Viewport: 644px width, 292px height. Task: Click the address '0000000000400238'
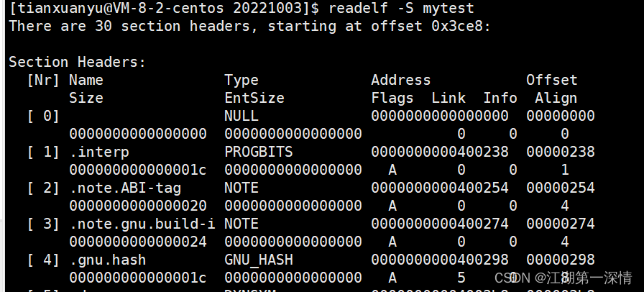440,152
